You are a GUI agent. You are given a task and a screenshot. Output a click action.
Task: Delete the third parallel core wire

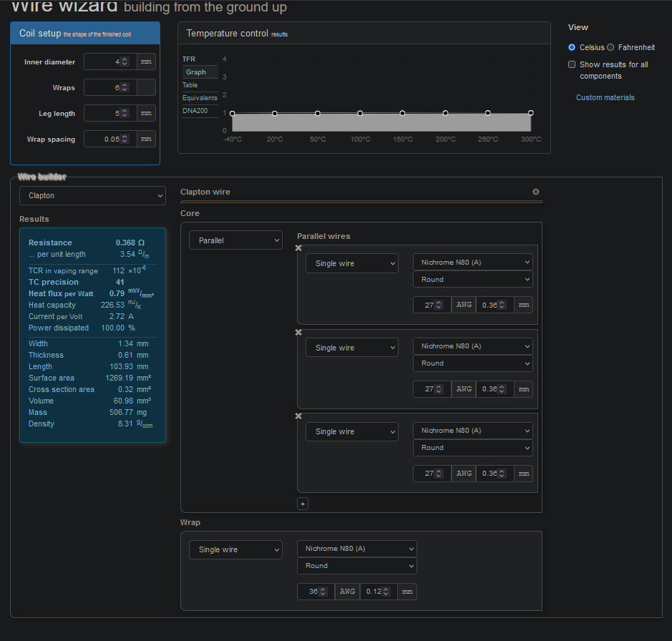298,416
